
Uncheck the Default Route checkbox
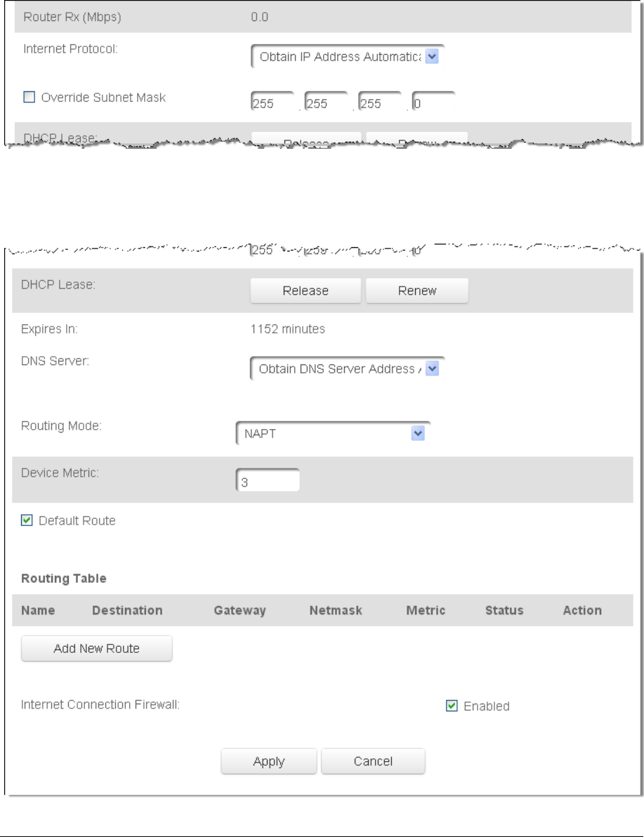point(27,520)
